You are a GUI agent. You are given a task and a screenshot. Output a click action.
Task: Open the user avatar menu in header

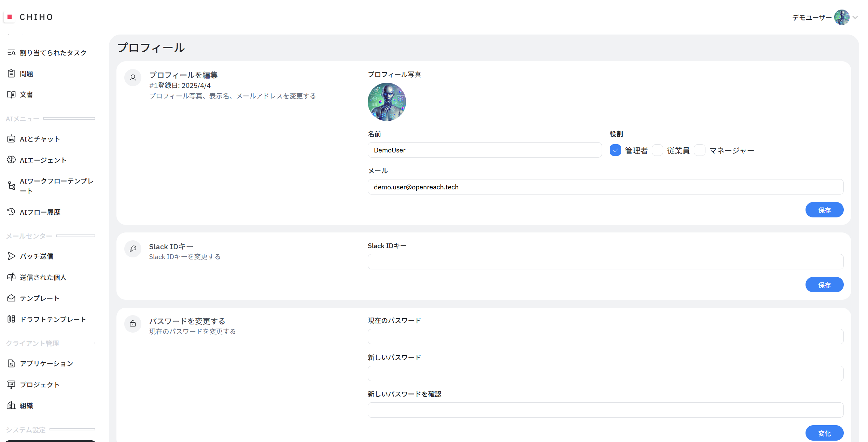(x=842, y=17)
